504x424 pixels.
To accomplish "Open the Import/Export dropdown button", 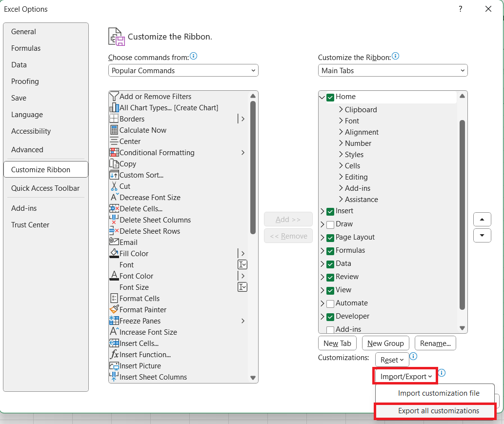I will pyautogui.click(x=405, y=376).
